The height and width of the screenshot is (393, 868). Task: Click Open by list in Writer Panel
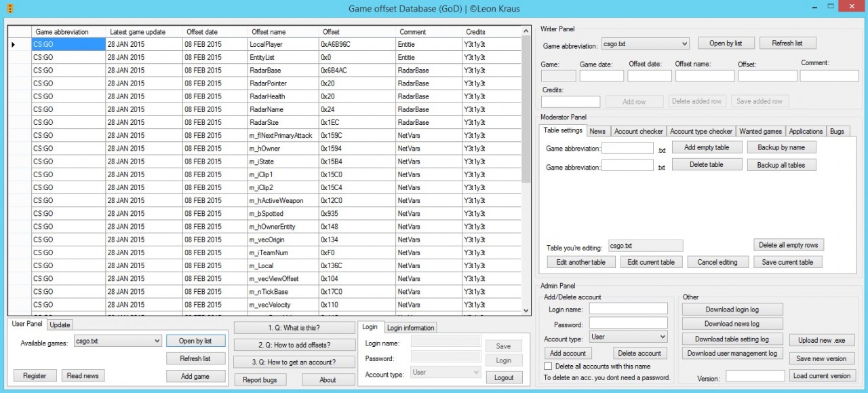click(726, 43)
